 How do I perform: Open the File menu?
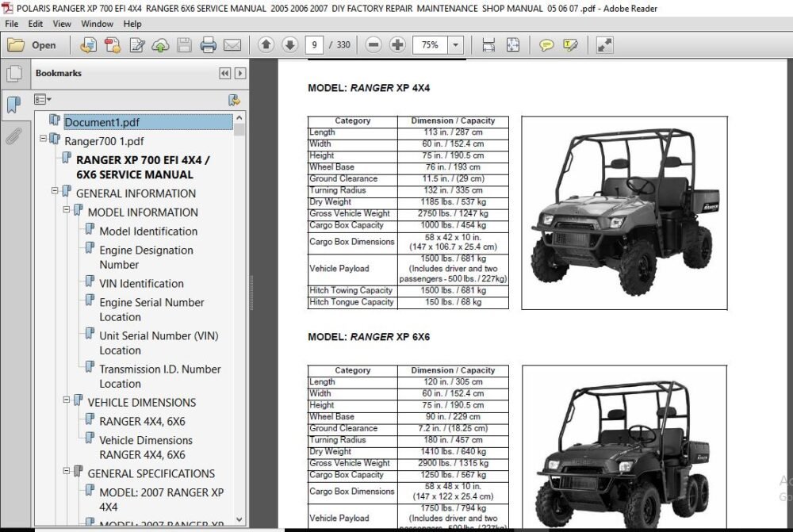tap(11, 24)
